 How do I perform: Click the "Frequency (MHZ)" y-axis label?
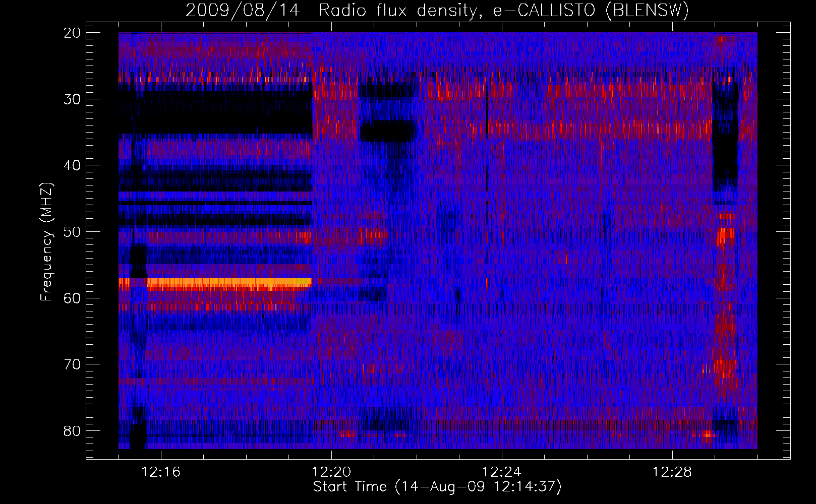46,242
